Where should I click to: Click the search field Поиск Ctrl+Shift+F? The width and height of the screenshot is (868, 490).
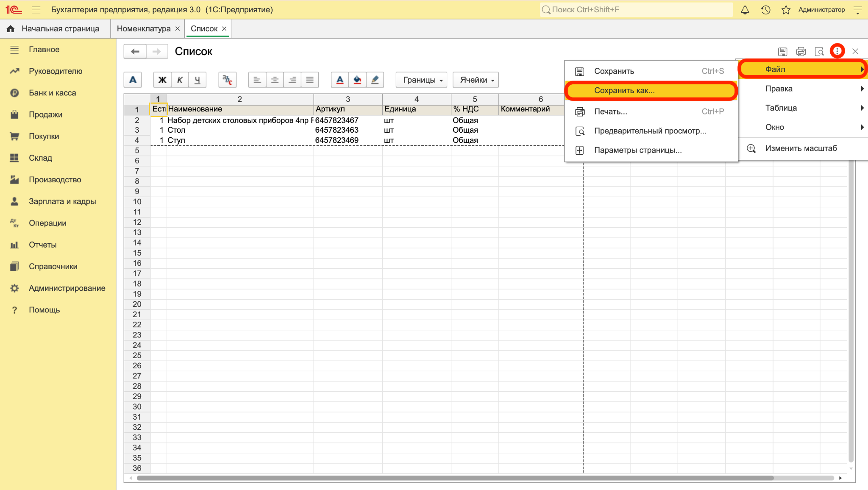click(x=636, y=10)
